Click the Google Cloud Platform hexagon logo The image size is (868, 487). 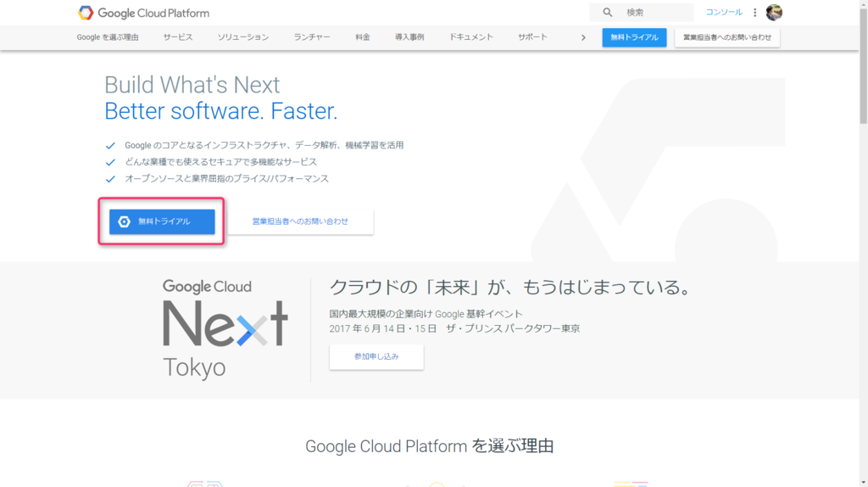click(86, 13)
